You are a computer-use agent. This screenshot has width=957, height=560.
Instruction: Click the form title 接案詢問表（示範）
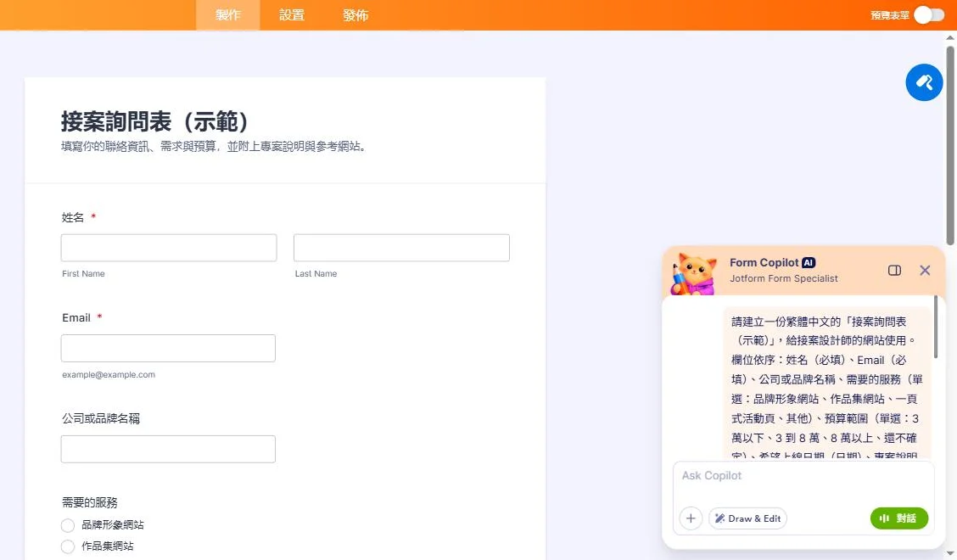click(x=155, y=121)
